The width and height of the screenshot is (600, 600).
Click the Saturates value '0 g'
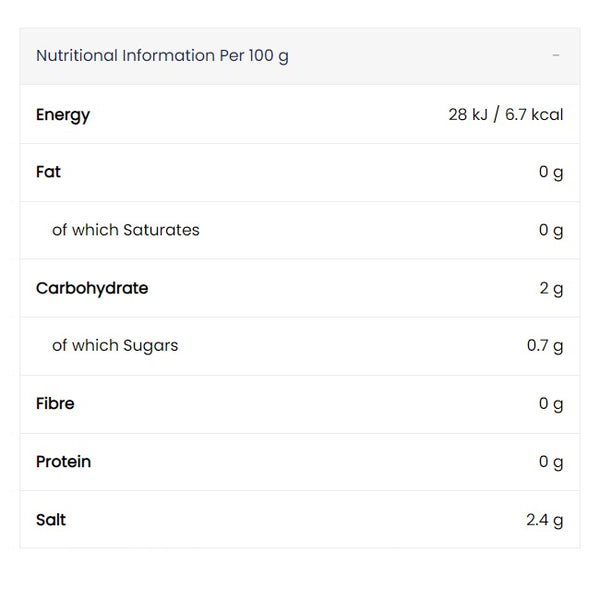click(551, 230)
